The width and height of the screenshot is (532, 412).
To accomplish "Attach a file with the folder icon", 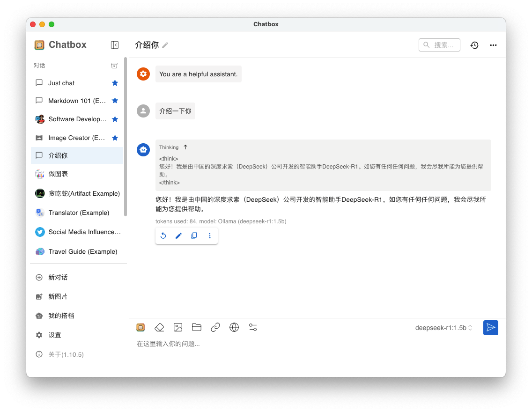I will click(196, 327).
